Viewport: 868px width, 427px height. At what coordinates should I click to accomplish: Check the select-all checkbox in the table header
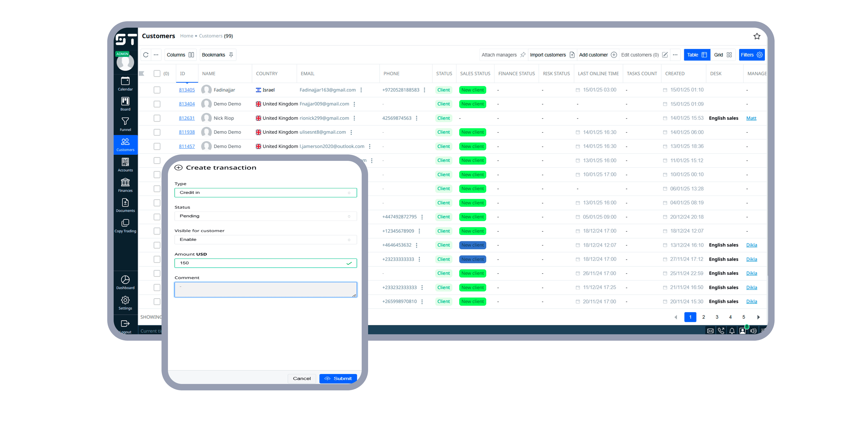(x=157, y=73)
